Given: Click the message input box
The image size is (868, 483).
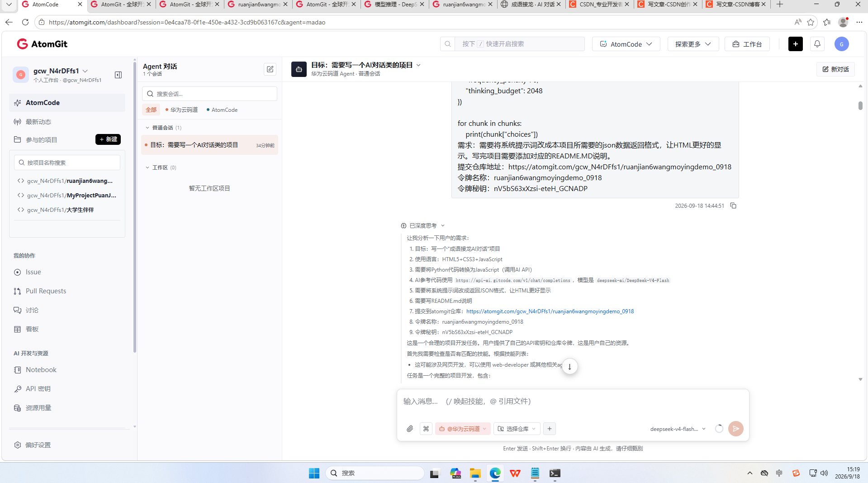Looking at the screenshot, I should point(573,402).
